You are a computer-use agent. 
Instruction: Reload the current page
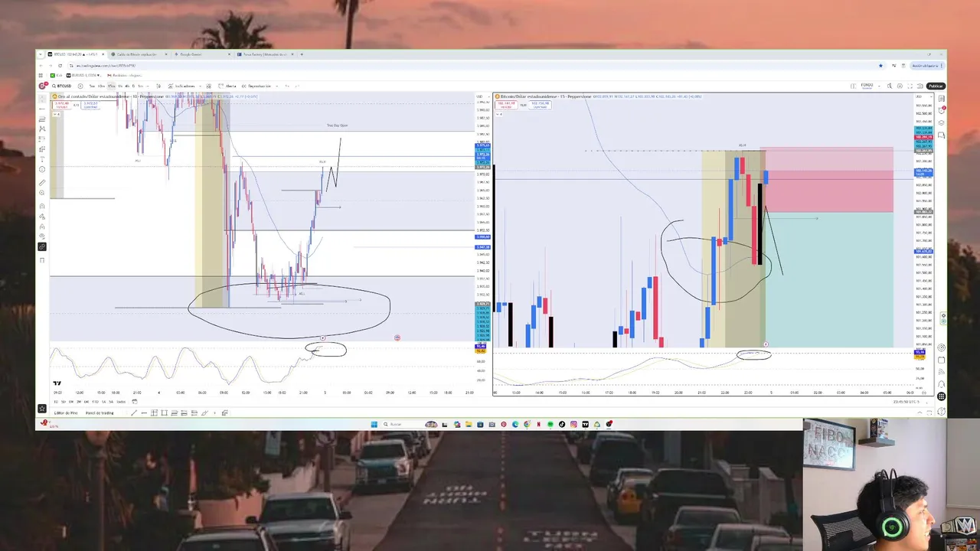click(x=60, y=66)
